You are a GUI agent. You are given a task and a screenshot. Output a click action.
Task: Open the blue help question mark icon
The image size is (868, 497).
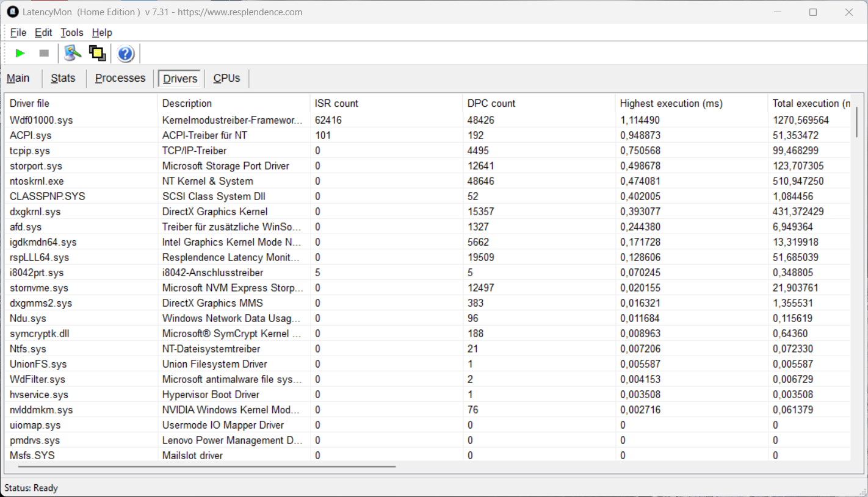126,54
